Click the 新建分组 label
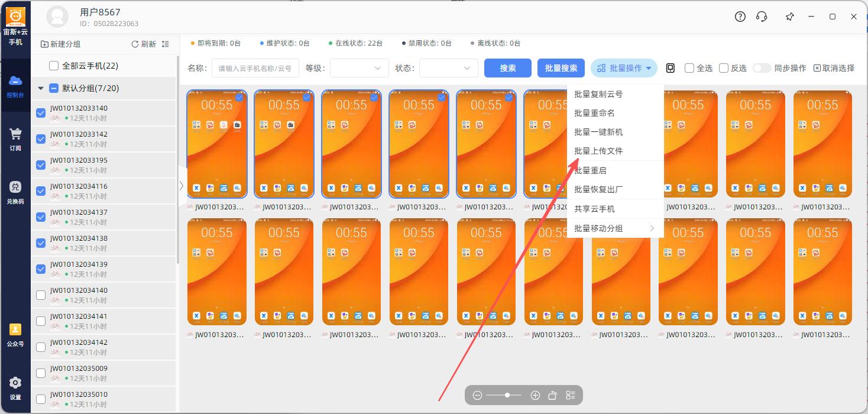 [x=66, y=44]
